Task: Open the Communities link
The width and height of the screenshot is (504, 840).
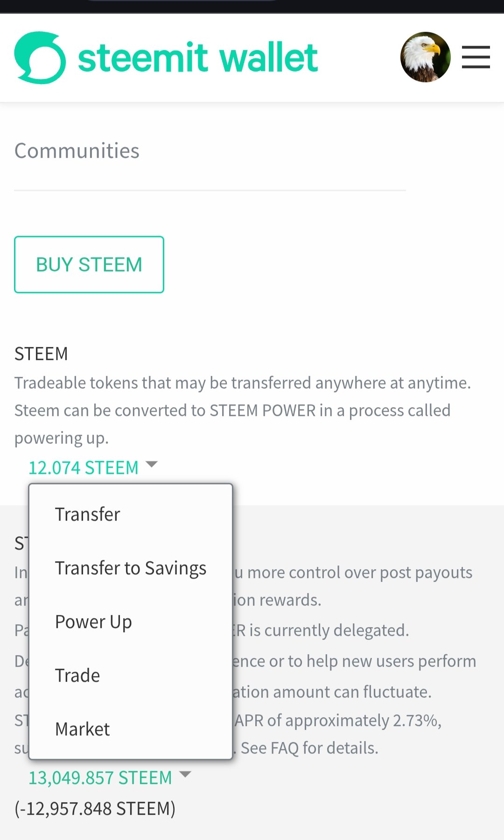Action: tap(77, 151)
